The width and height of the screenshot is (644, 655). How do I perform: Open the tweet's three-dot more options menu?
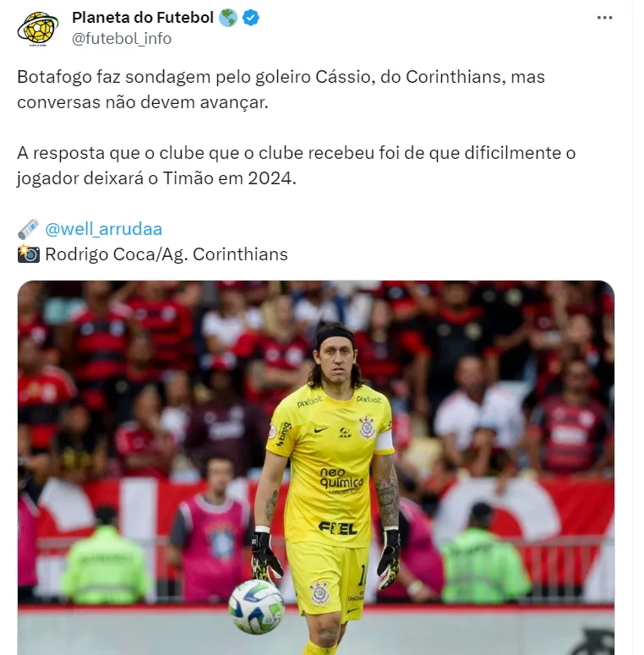604,18
